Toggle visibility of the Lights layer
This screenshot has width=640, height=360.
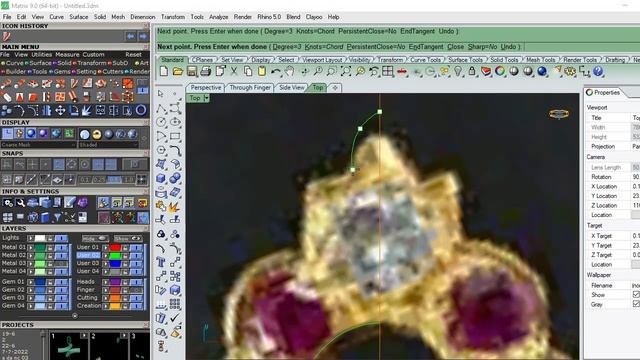pos(61,238)
